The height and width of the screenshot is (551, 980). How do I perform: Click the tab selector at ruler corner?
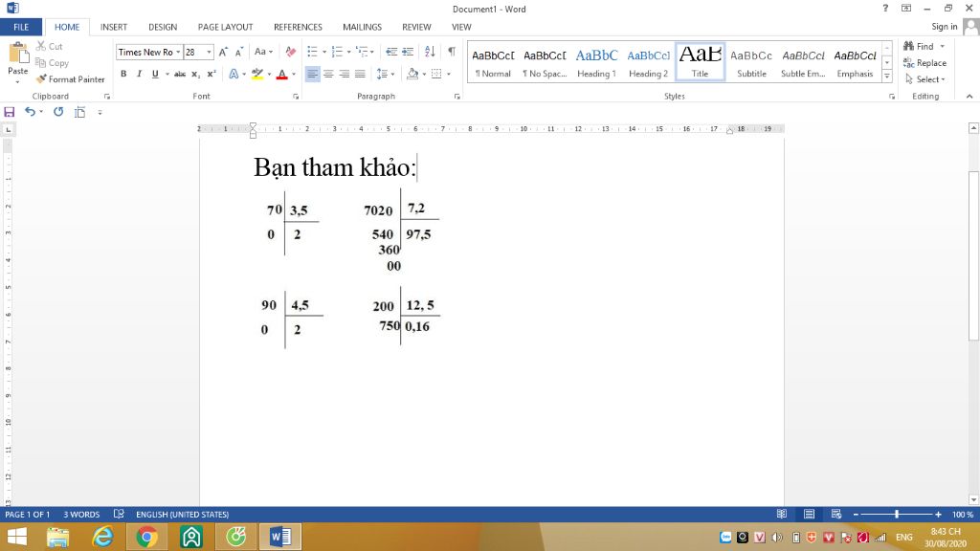(8, 129)
